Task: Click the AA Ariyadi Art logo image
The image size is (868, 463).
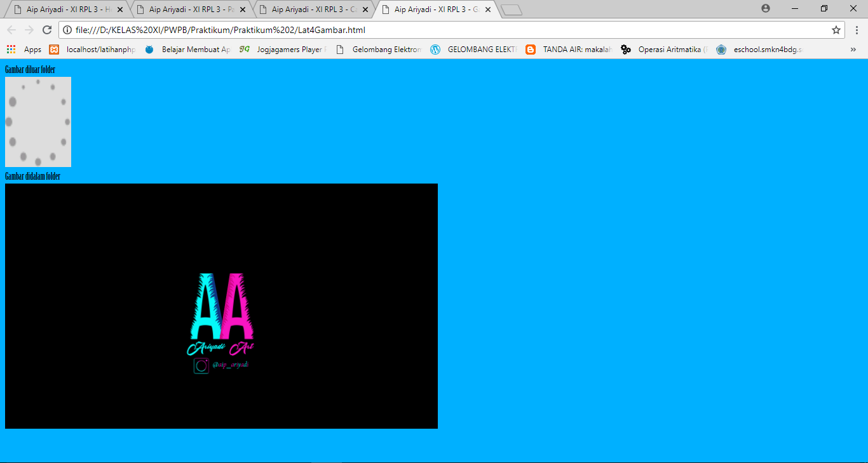Action: tap(221, 306)
